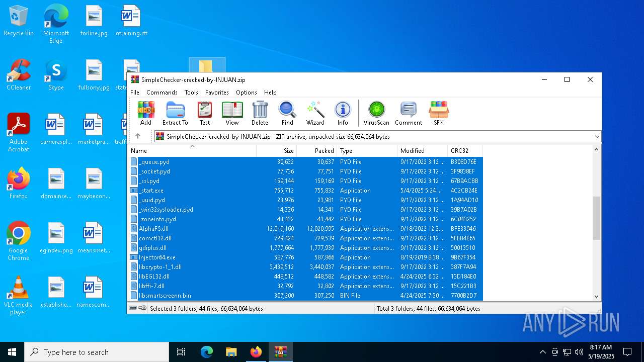Open CCleaner desktop shortcut

click(x=19, y=75)
